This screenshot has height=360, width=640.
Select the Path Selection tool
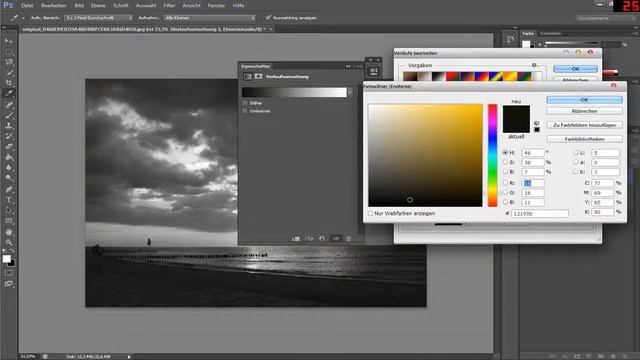click(x=9, y=210)
